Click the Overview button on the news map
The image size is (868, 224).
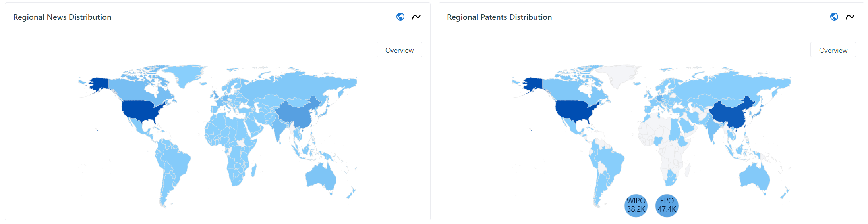tap(399, 50)
